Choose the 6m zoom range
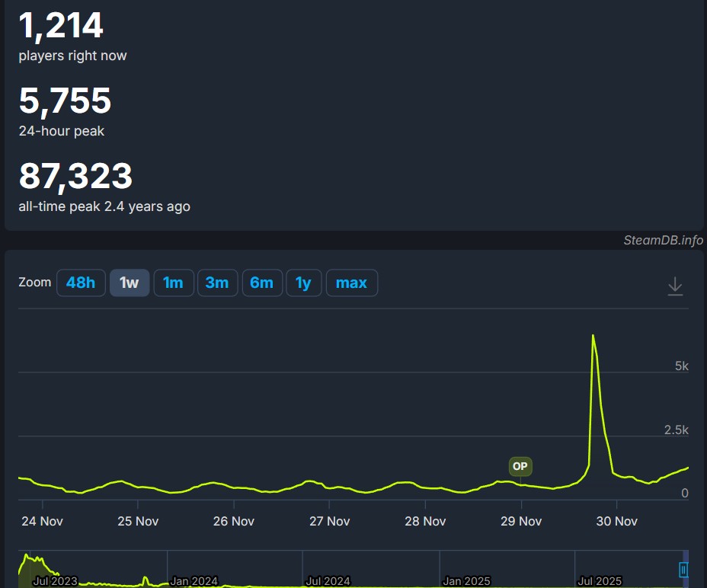Screen dimensions: 707x588 pyautogui.click(x=261, y=283)
